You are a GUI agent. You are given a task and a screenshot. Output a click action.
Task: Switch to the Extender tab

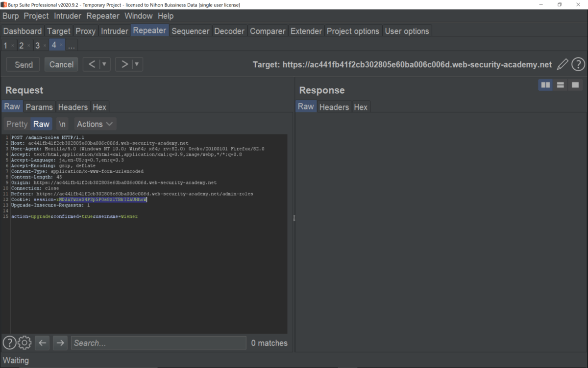[x=306, y=31]
